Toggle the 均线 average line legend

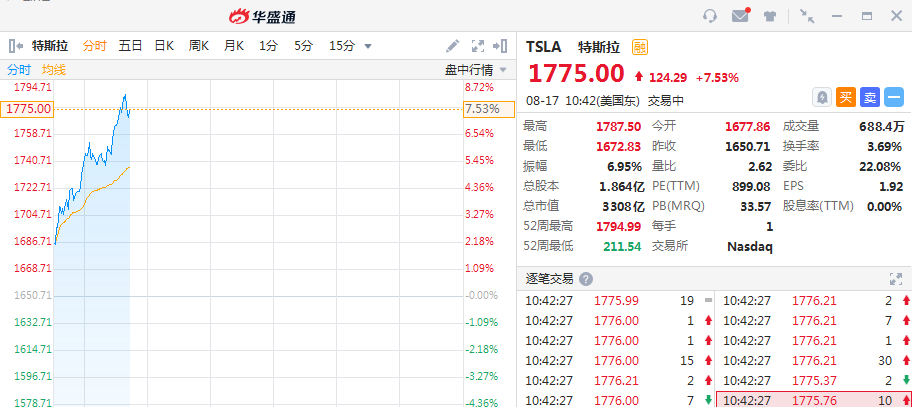point(54,69)
